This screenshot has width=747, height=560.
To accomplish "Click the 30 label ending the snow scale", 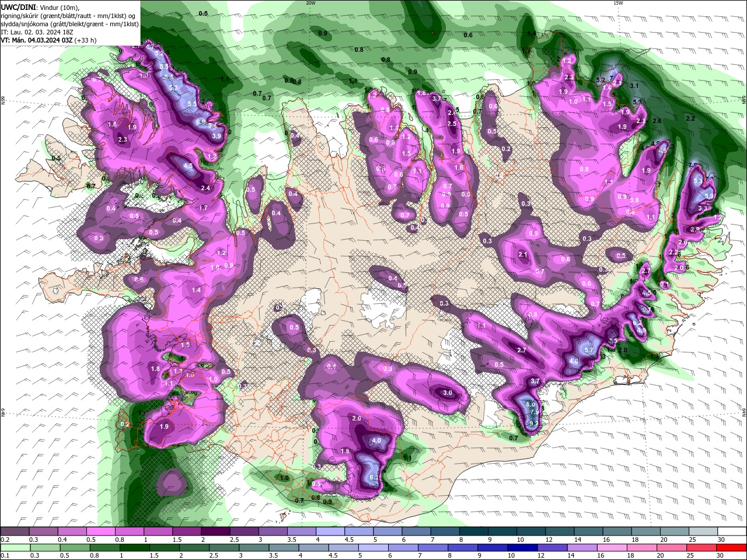I will tap(721, 540).
